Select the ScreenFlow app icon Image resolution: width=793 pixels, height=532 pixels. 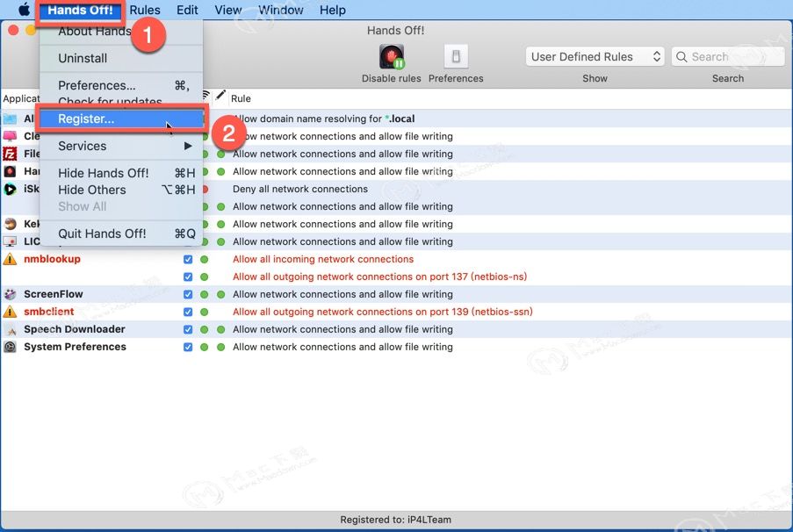[10, 294]
